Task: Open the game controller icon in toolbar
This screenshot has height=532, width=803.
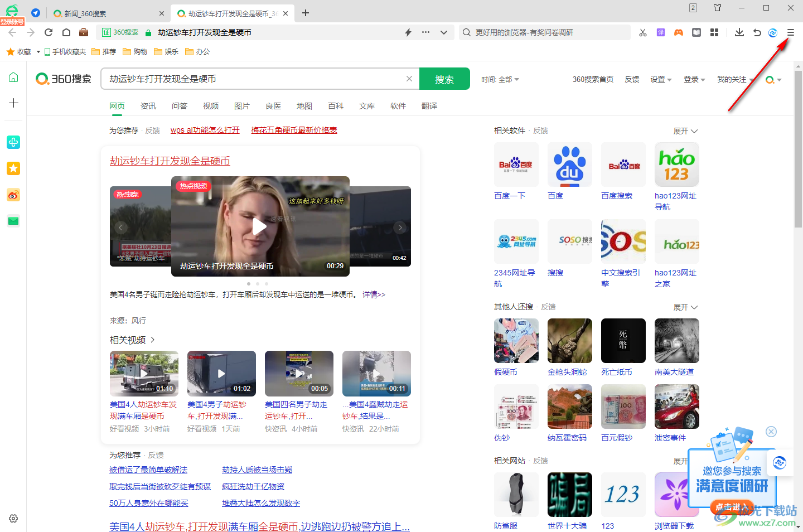Action: coord(679,32)
